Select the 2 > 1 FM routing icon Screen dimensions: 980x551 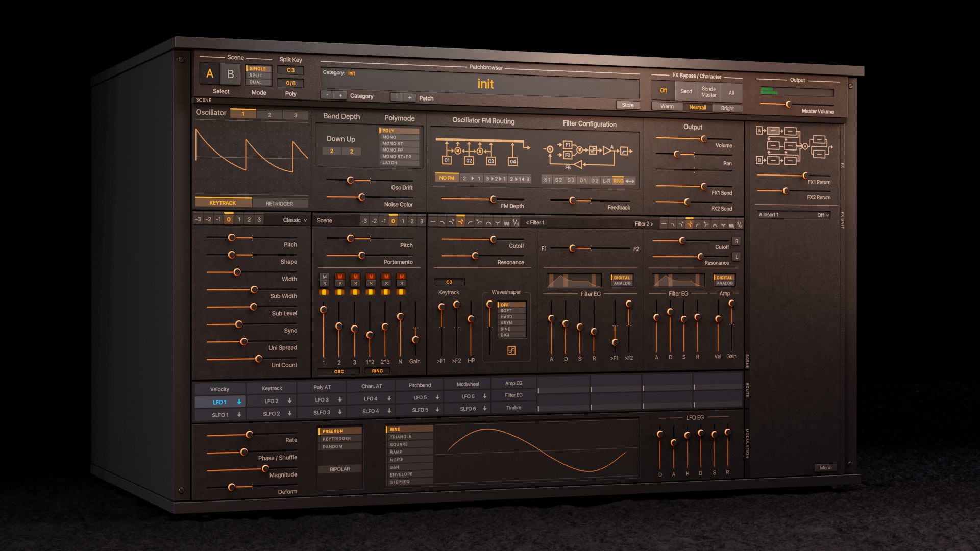pyautogui.click(x=472, y=179)
